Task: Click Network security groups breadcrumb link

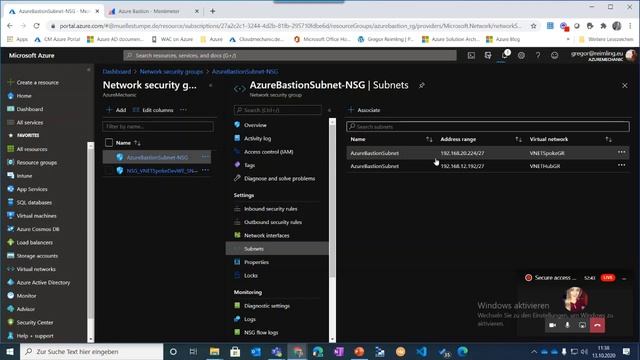Action: [x=171, y=71]
